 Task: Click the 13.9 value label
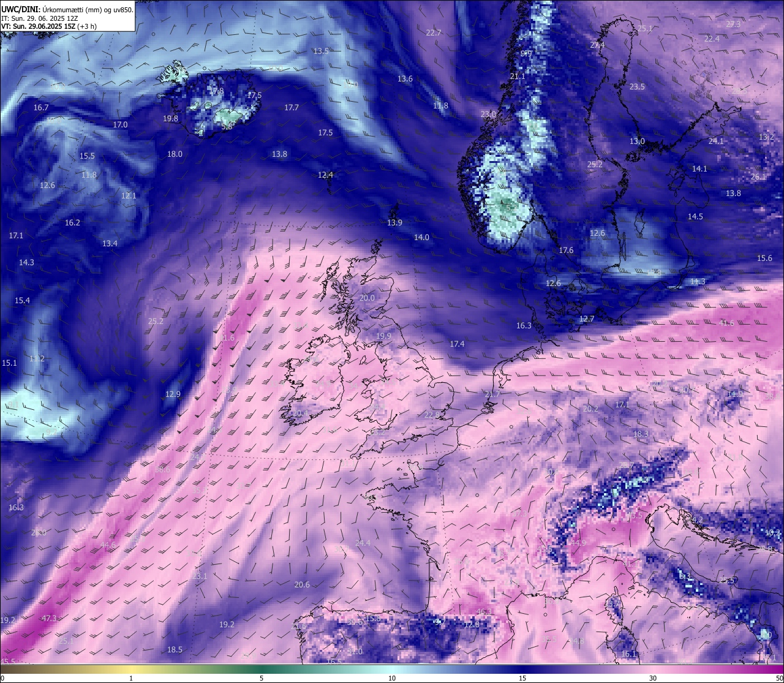pyautogui.click(x=394, y=223)
